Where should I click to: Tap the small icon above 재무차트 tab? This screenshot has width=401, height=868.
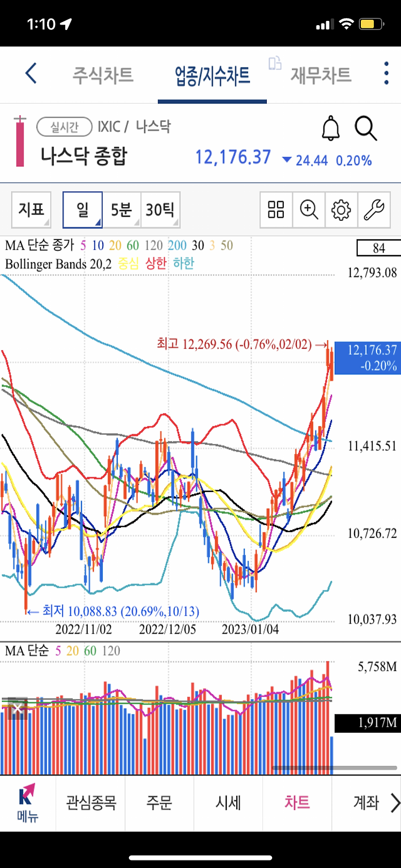[x=275, y=63]
